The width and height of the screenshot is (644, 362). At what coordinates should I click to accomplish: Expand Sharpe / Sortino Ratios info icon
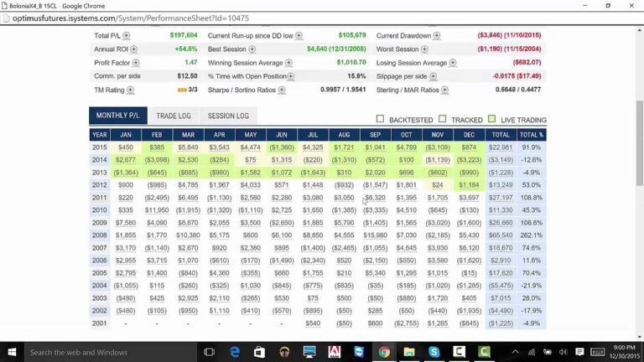[282, 90]
